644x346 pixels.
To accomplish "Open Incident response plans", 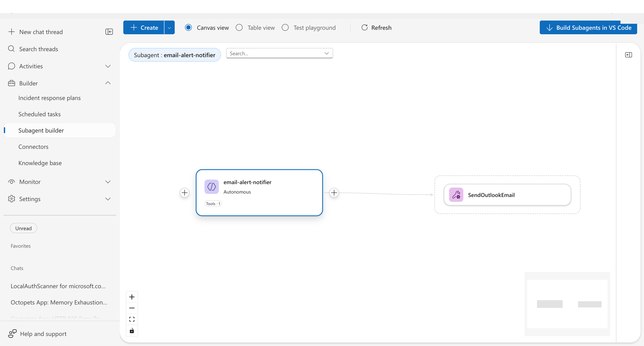I will [x=49, y=98].
